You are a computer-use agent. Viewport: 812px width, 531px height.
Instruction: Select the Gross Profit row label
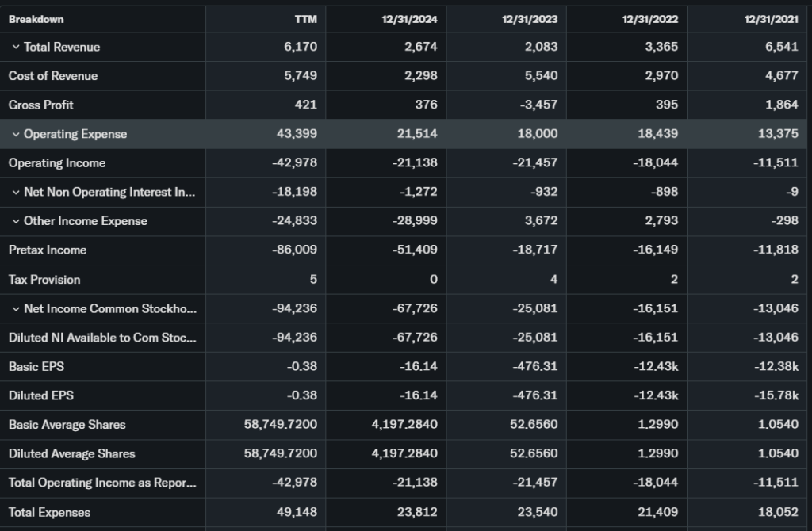41,105
